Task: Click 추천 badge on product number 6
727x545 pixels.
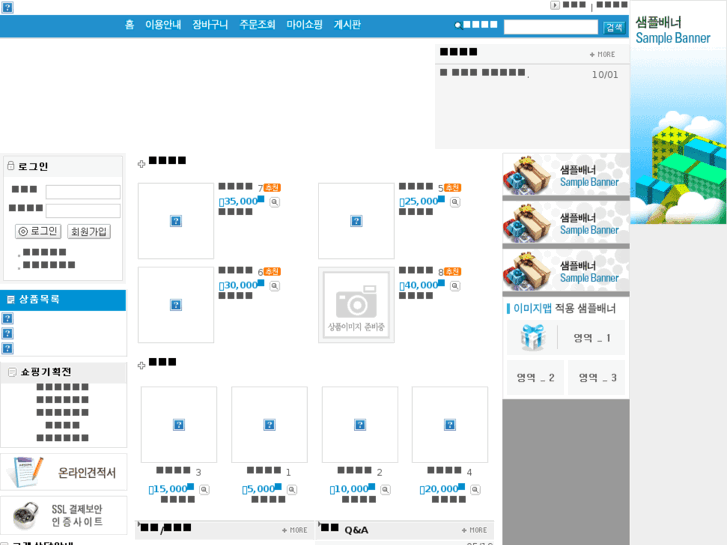Action: [x=272, y=271]
